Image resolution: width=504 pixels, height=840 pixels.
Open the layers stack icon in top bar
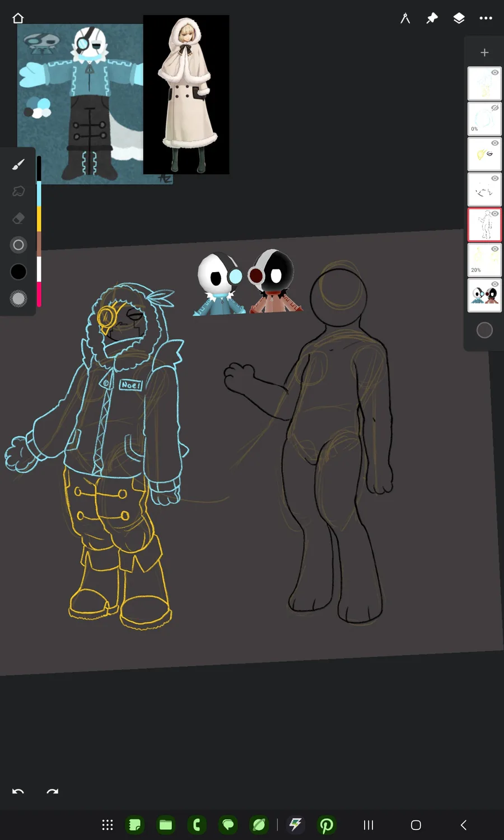coord(459,18)
